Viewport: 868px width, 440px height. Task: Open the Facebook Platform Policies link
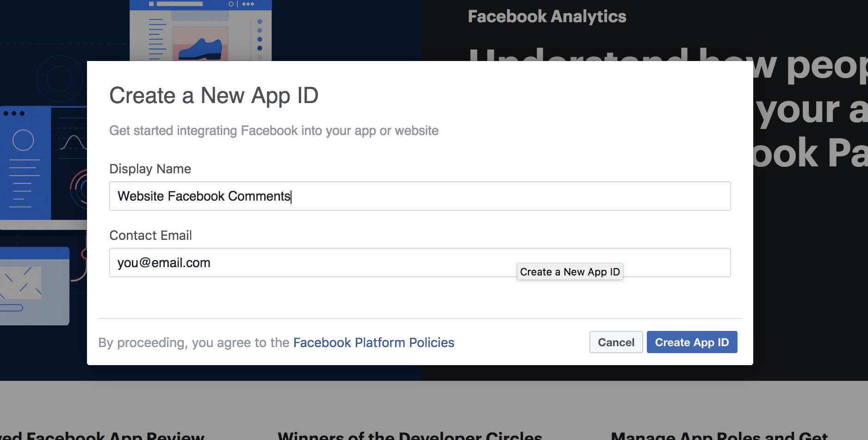pos(373,342)
